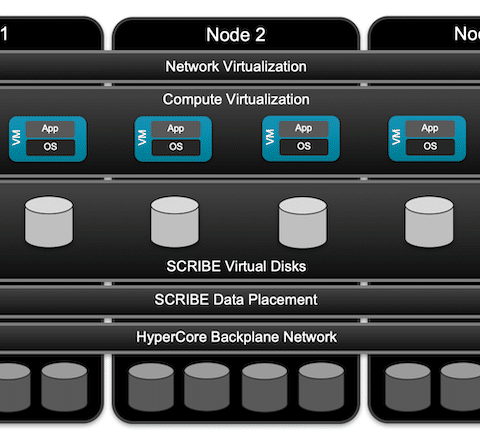Select the leftmost light gray virtual disk
The width and height of the screenshot is (480, 437).
pos(49,222)
